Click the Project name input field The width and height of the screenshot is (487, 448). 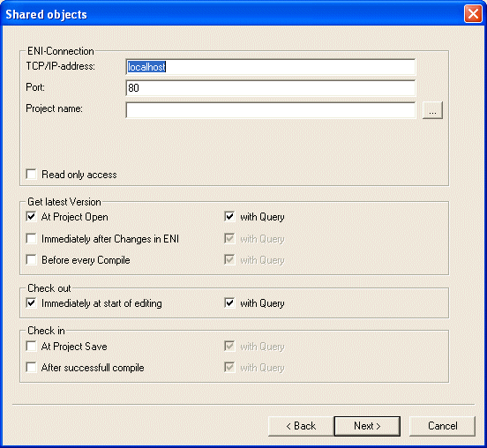[x=271, y=110]
